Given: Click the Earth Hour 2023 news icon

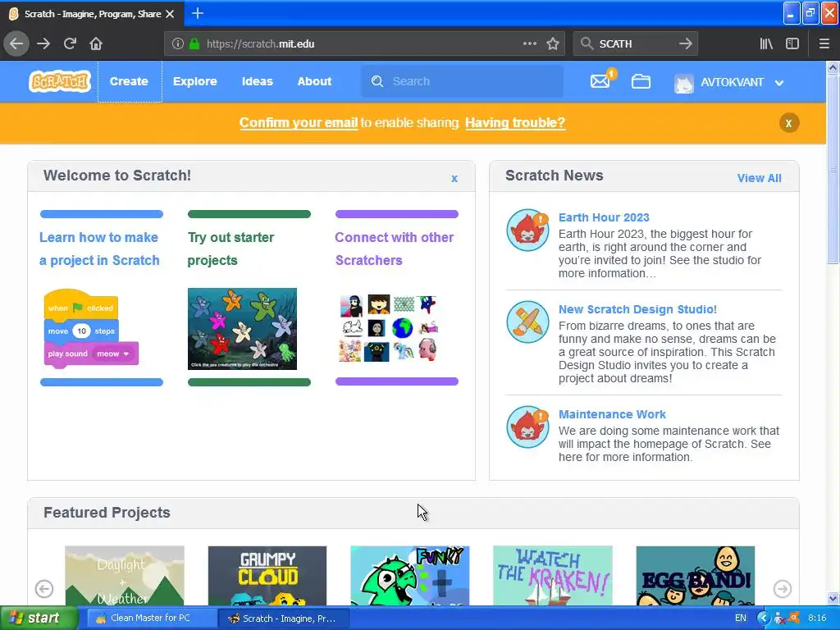Looking at the screenshot, I should pos(527,231).
